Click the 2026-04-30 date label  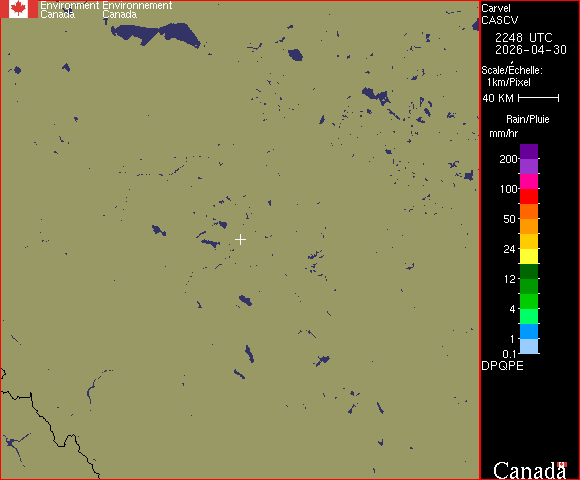tap(531, 50)
